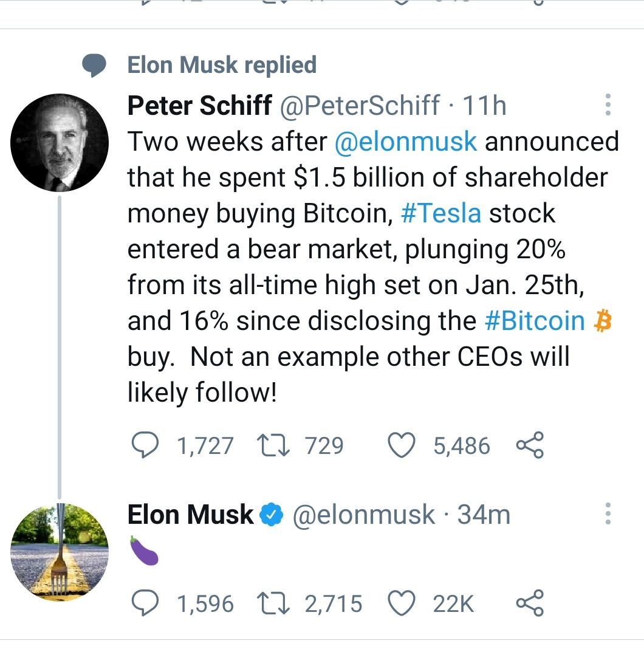
Task: Like Peter Schiff's tweet
Action: tap(400, 447)
